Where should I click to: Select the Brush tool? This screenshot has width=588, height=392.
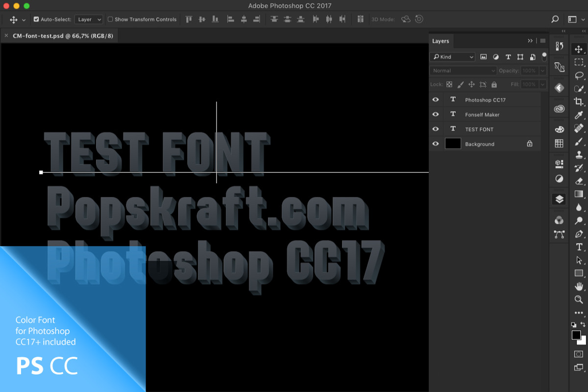point(579,142)
